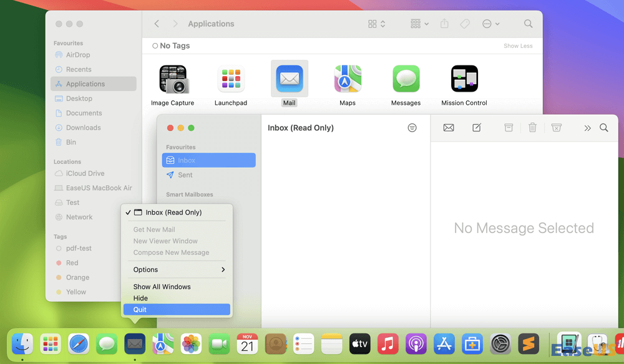Open the Finder grouping dropdown
The image size is (624, 364).
click(x=419, y=24)
